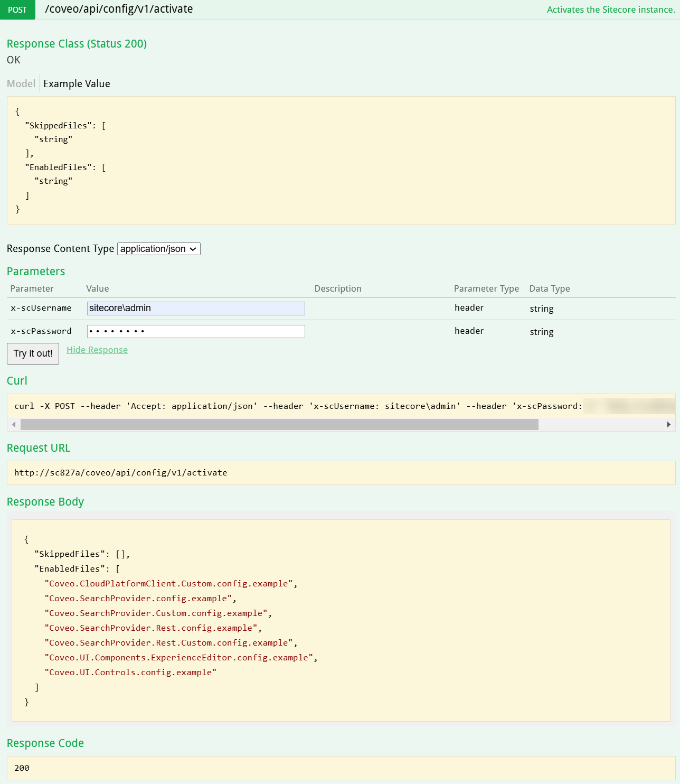This screenshot has height=784, width=680.
Task: Click the curl horizontal scrollbar thumb
Action: tap(279, 425)
